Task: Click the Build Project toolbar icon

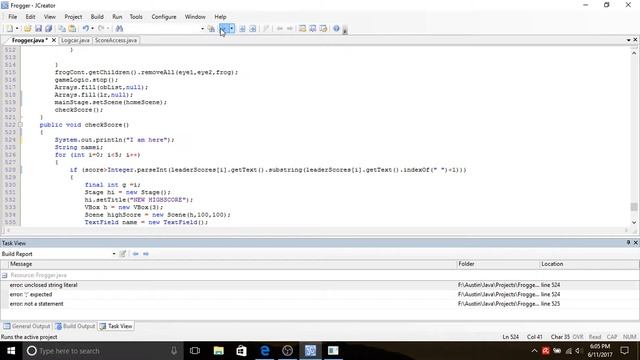Action: 211,29
